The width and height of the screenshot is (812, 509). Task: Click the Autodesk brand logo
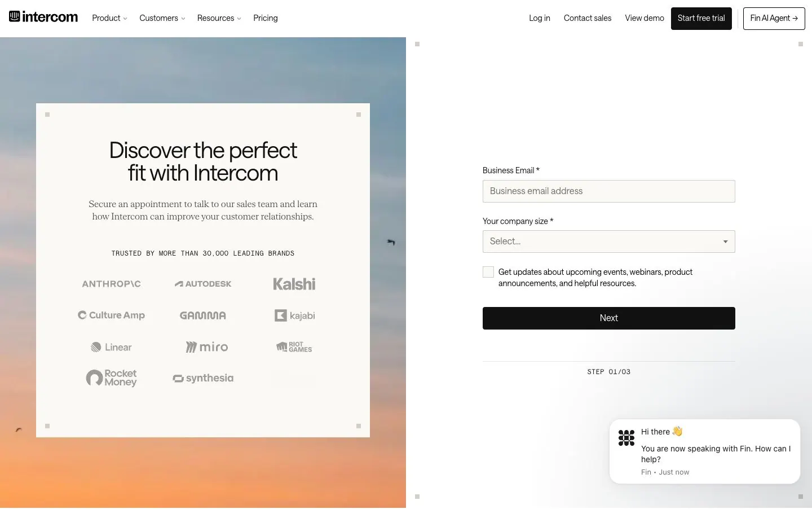(x=203, y=284)
